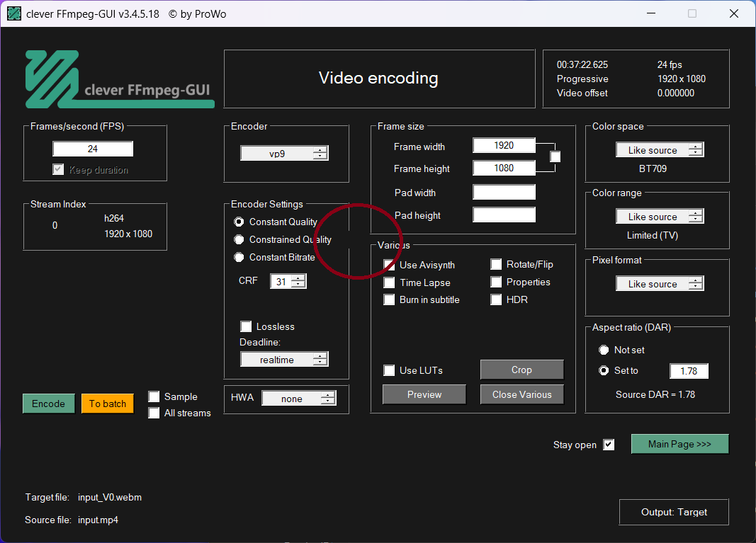Click the Keep duration checkbox
Image resolution: width=756 pixels, height=543 pixels.
point(58,170)
